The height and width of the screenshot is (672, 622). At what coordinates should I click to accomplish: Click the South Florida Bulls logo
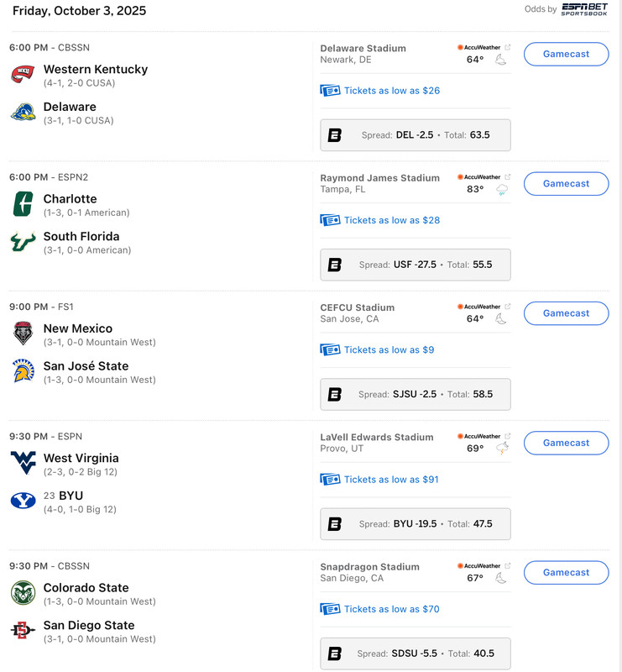[x=23, y=242]
